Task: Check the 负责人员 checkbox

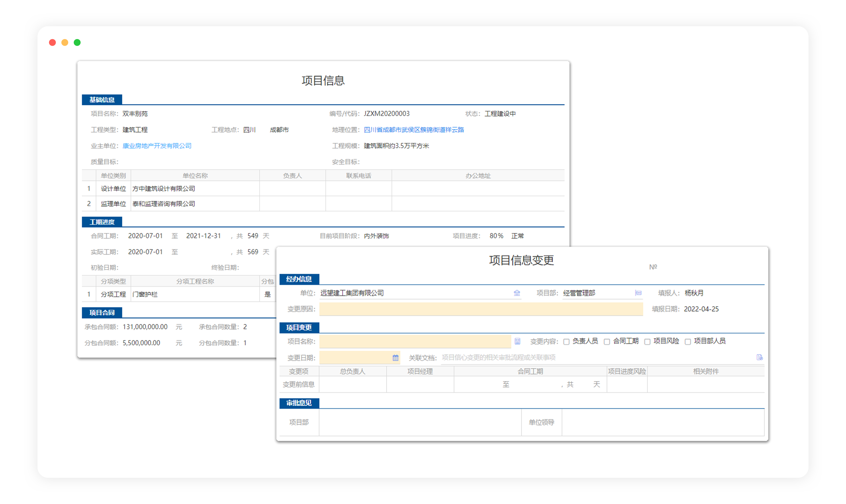Action: [566, 342]
